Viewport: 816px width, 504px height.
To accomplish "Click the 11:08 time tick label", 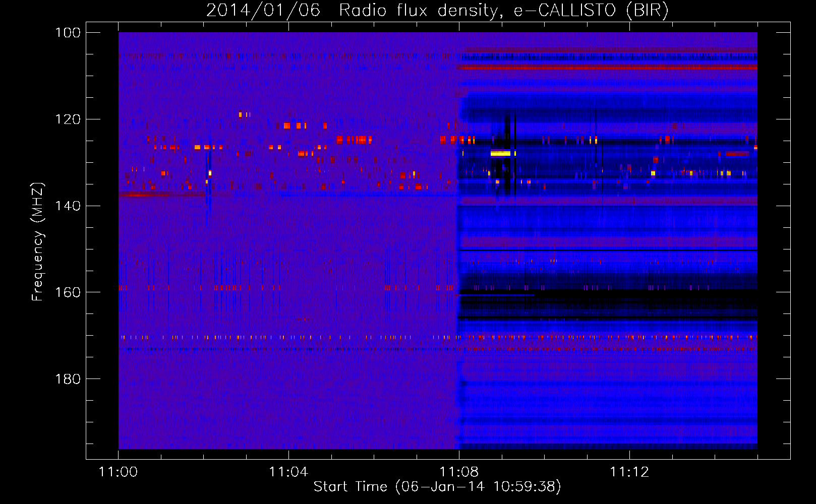I will pyautogui.click(x=459, y=472).
